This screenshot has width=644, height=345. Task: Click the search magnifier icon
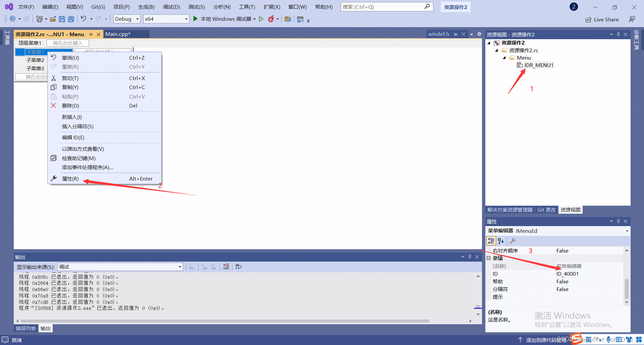pyautogui.click(x=427, y=6)
